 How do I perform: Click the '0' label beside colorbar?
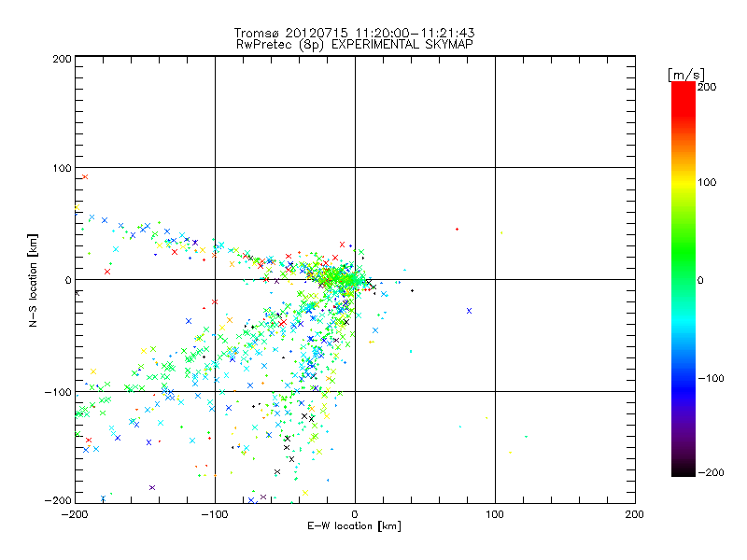coord(700,280)
